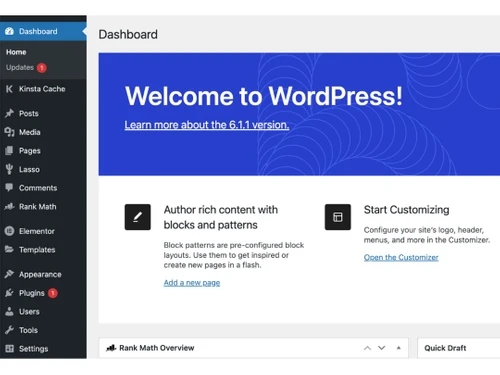Open the Tools menu
The width and height of the screenshot is (500, 375).
pyautogui.click(x=43, y=330)
